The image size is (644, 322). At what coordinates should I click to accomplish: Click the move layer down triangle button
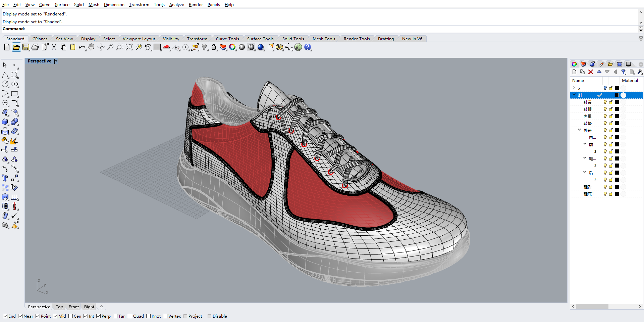coord(607,72)
